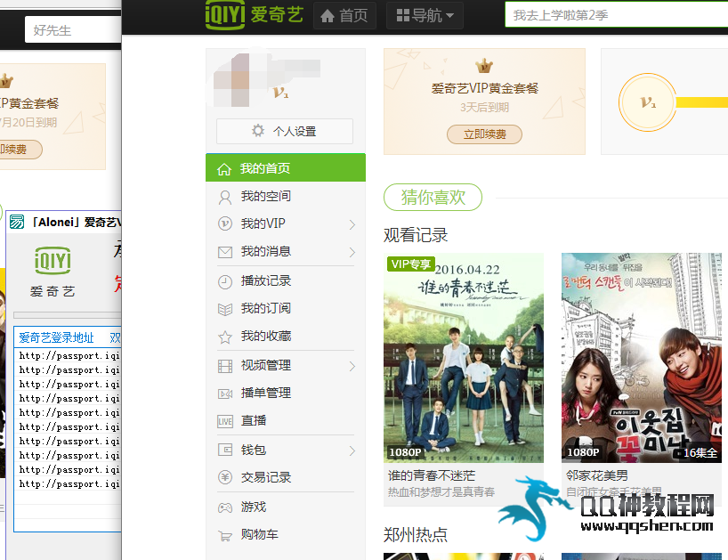The width and height of the screenshot is (728, 560).
Task: Click the grid icon beside 导航
Action: click(x=402, y=16)
